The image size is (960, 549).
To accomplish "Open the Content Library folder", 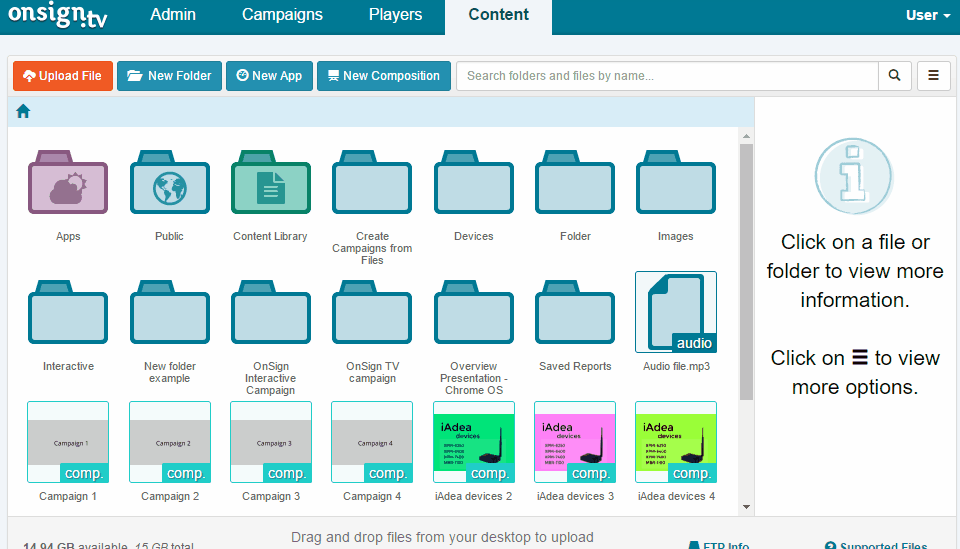I will 271,182.
